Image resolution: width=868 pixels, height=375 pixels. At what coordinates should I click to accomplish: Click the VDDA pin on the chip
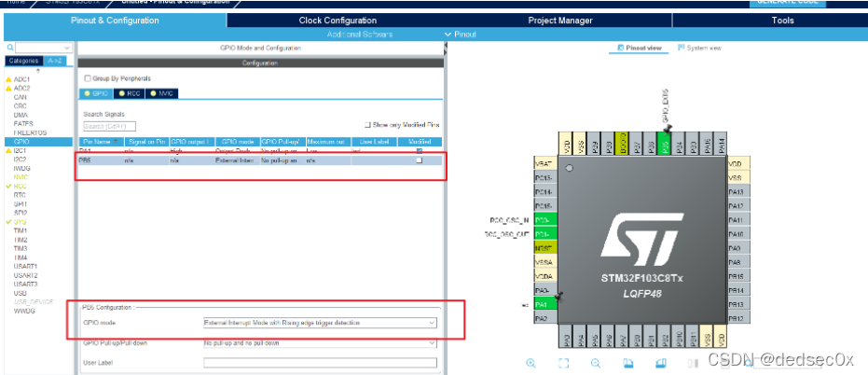(544, 276)
